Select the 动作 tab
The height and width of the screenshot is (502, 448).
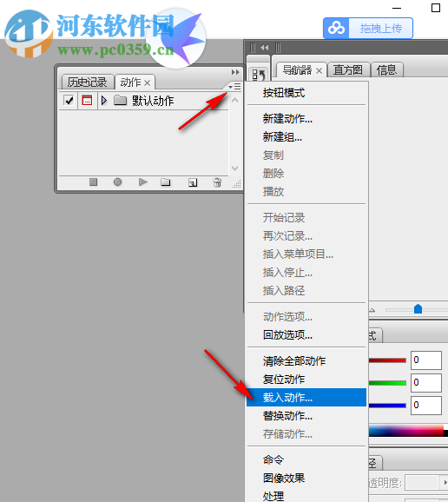130,83
